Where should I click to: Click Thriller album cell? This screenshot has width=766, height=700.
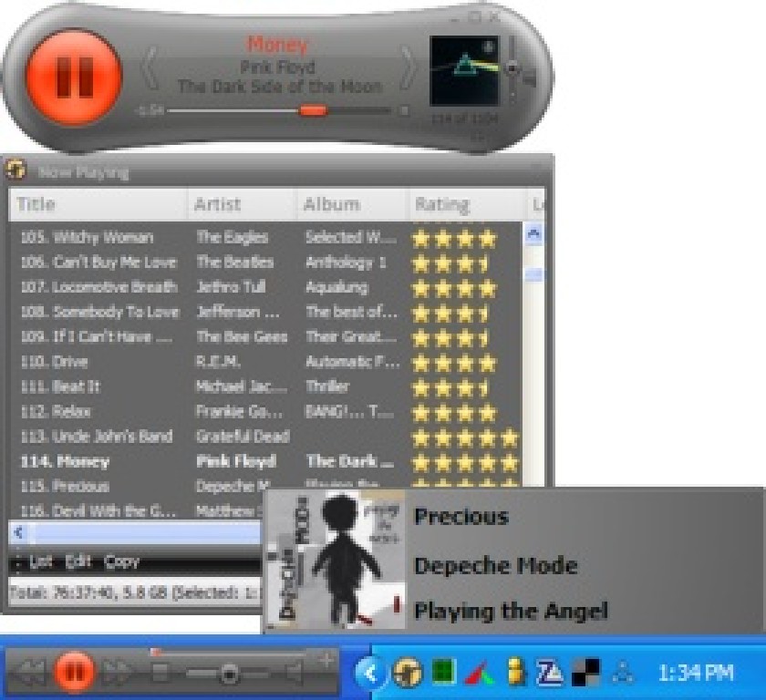point(327,386)
